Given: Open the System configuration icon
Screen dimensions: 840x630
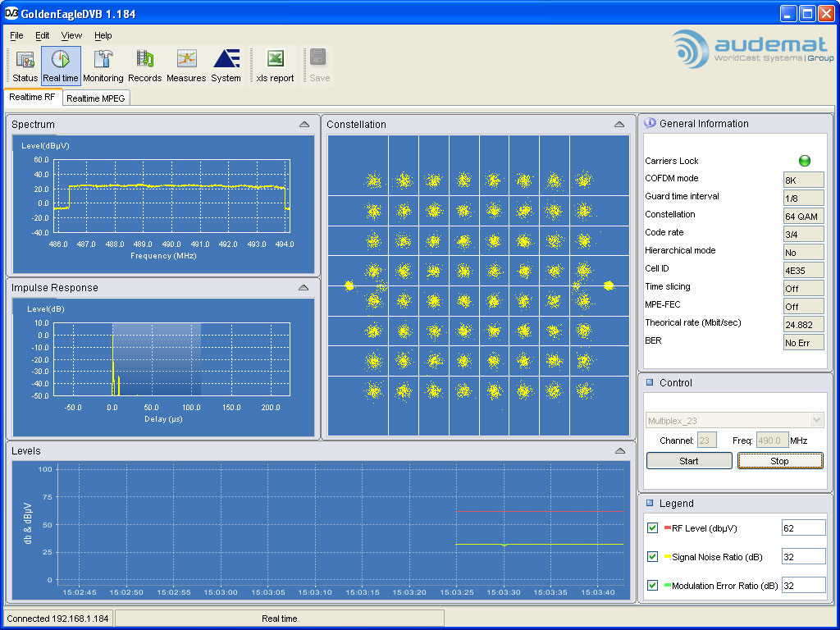Looking at the screenshot, I should (226, 66).
